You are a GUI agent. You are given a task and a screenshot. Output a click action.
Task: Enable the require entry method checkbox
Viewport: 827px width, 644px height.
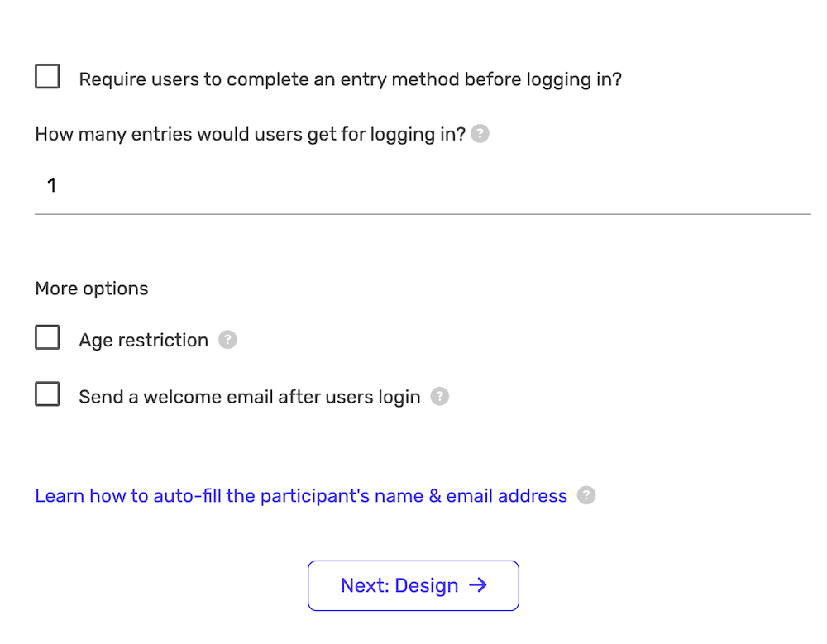click(x=47, y=78)
